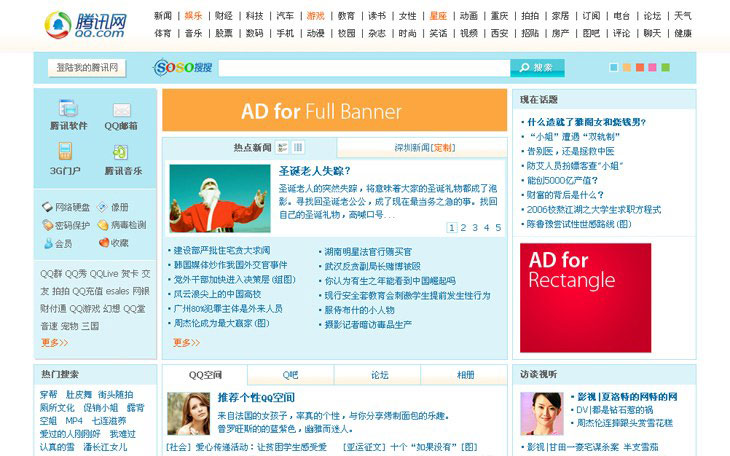Open 更多>> under hot news list
730x456 pixels.
point(187,342)
